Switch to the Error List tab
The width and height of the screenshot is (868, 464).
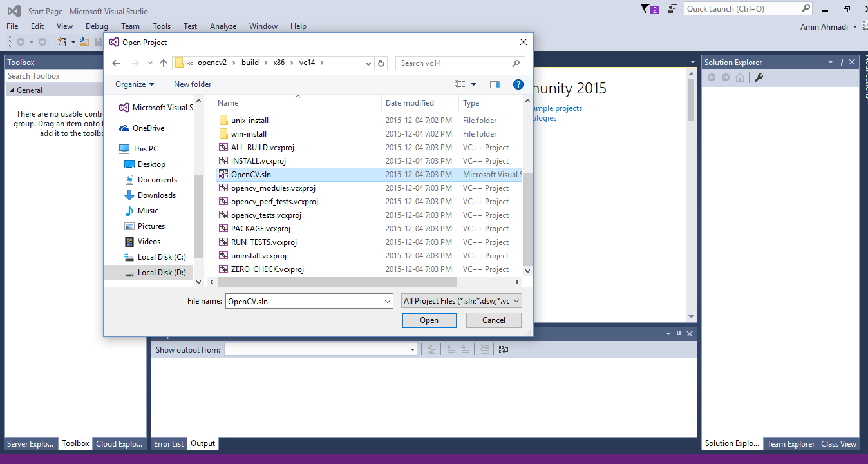click(169, 443)
